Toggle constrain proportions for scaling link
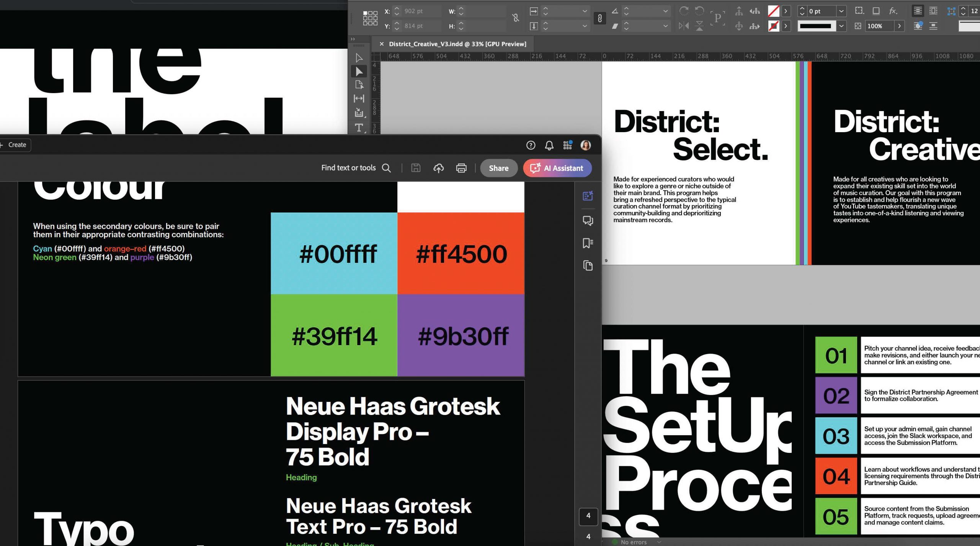Viewport: 980px width, 546px height. point(599,18)
